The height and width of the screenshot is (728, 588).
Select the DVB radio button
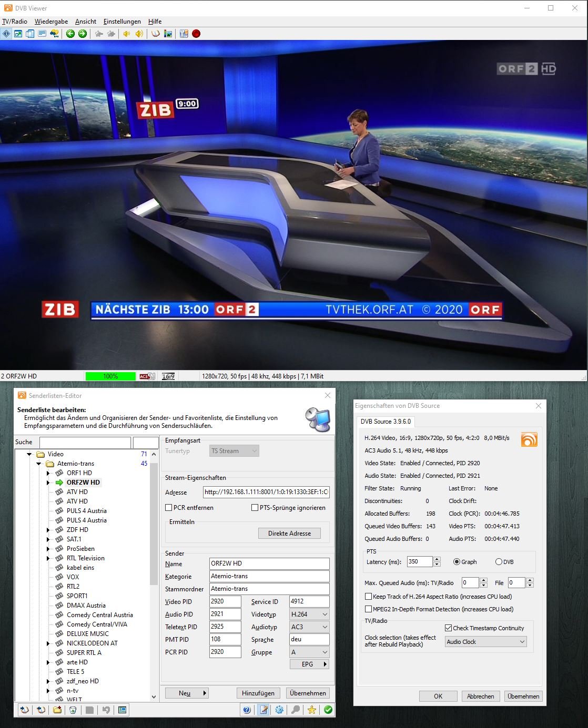point(499,562)
